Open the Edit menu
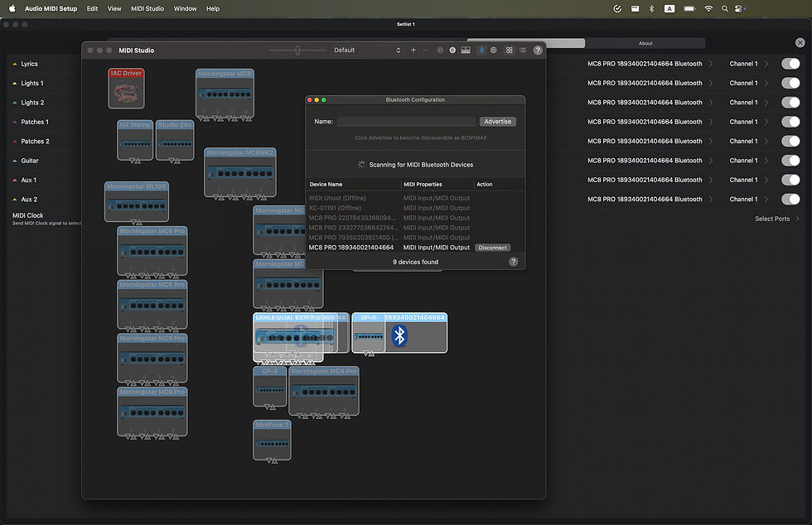This screenshot has width=812, height=525. (92, 9)
